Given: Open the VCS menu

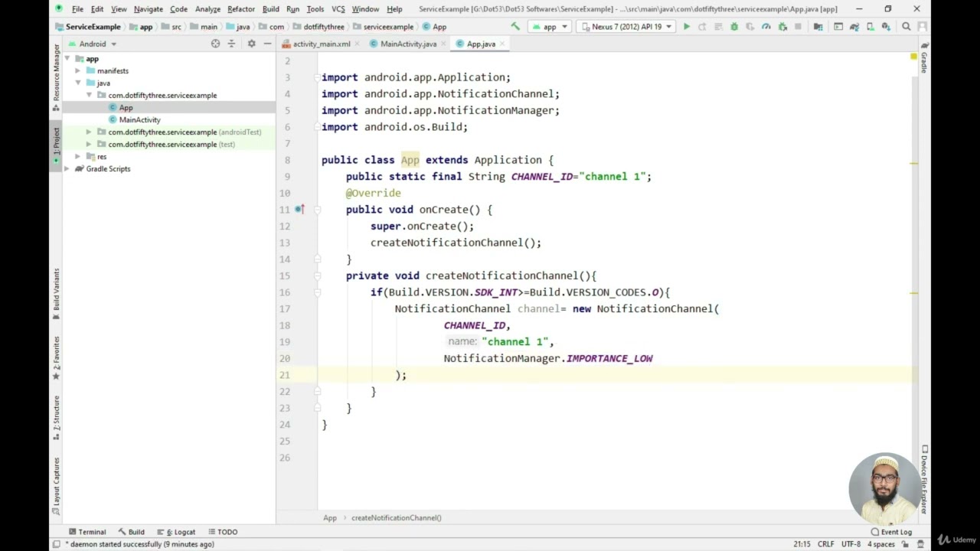Looking at the screenshot, I should 338,9.
